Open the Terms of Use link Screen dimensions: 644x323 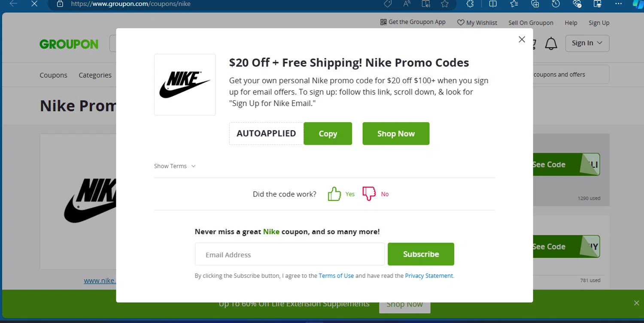[336, 276]
